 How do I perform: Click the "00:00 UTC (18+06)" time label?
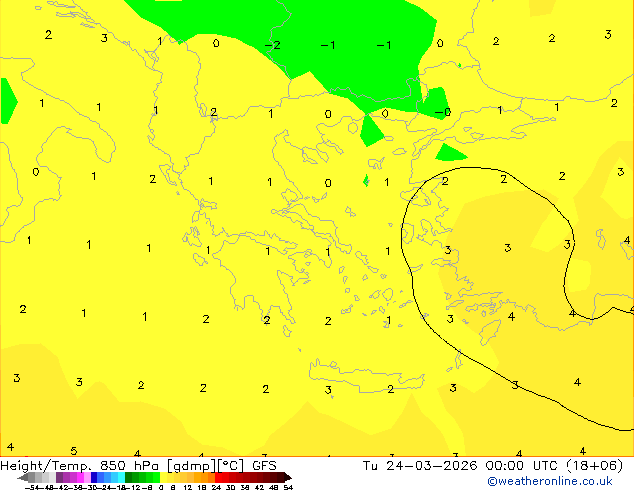pos(554,466)
